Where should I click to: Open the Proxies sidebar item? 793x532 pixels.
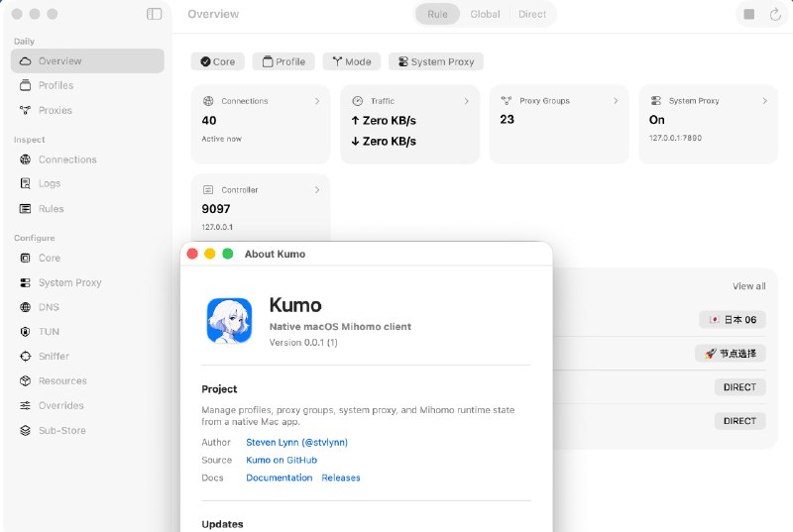(87, 110)
